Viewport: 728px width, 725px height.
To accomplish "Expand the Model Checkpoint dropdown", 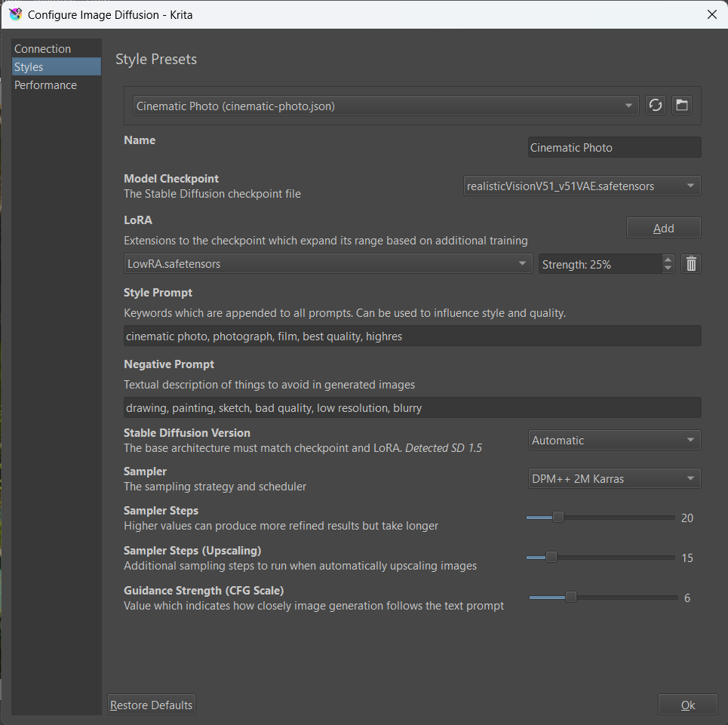I will tap(582, 186).
